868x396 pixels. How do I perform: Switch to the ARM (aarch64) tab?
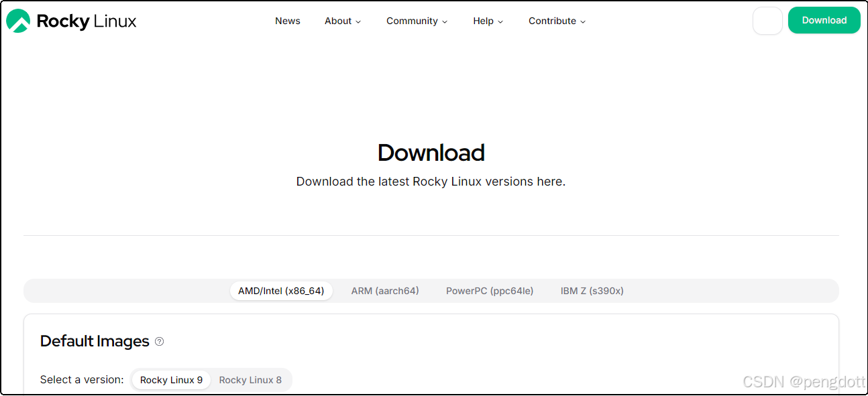385,291
